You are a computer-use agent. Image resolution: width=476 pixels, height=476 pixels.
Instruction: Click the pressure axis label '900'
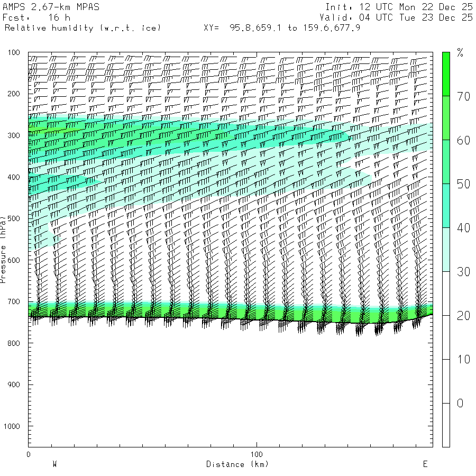[x=14, y=385]
